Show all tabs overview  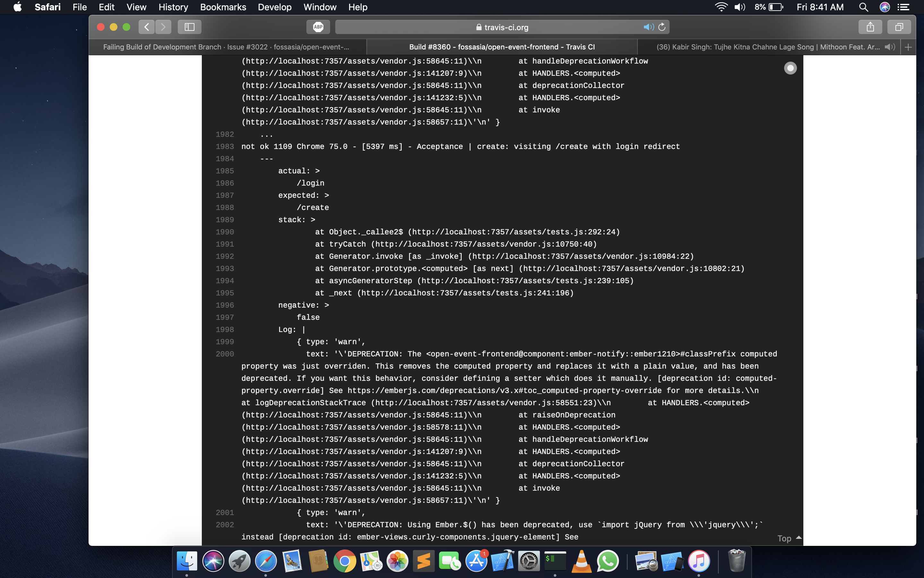(x=899, y=27)
